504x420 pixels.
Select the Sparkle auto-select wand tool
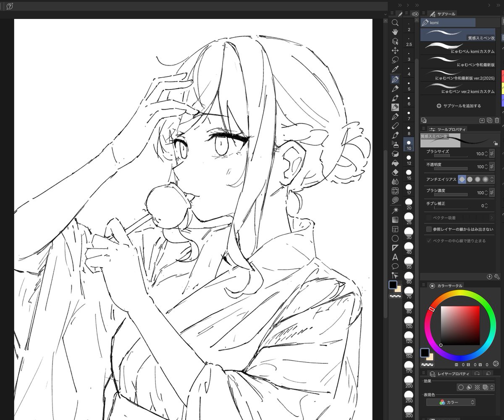click(395, 210)
